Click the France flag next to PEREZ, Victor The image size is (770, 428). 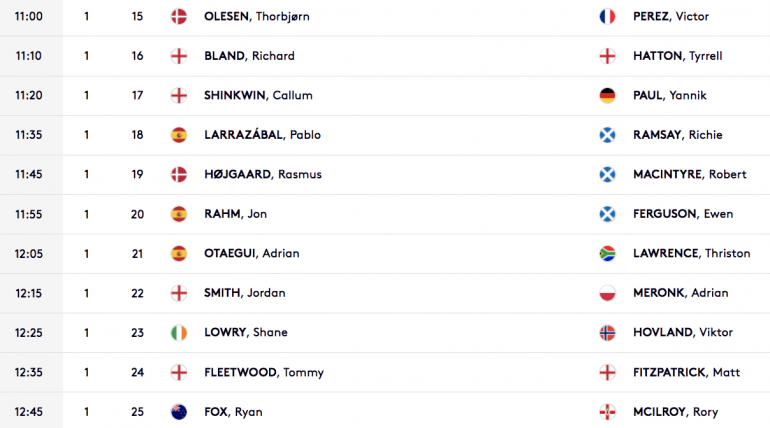(607, 17)
